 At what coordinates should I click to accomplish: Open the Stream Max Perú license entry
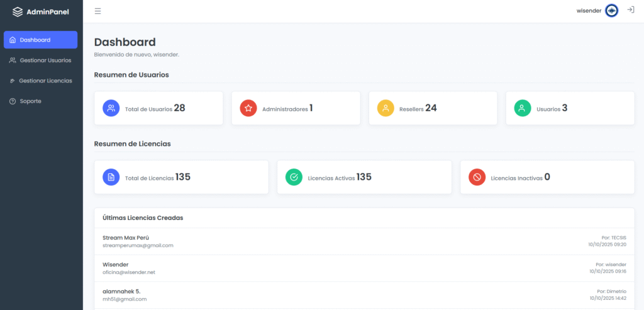tap(126, 238)
